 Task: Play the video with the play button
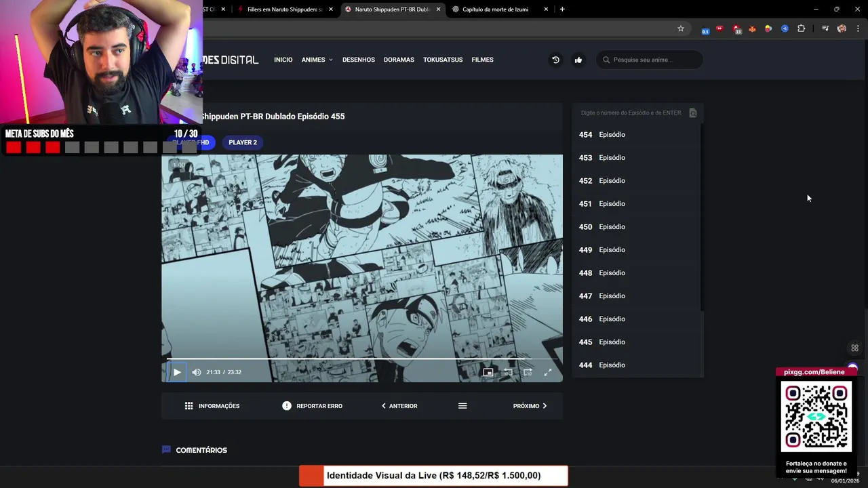coord(177,372)
